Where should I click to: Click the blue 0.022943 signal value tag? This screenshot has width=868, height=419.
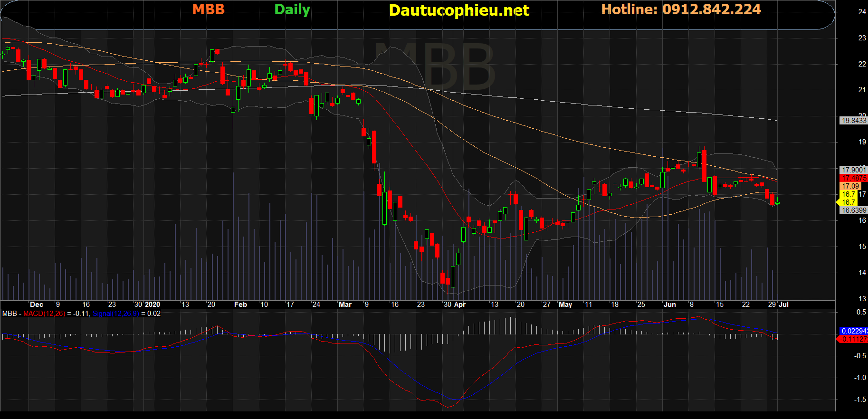[854, 331]
